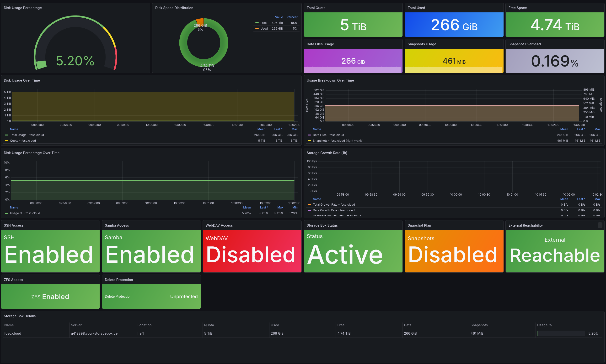Open the Snapshot Plan panel title menu
The image size is (606, 364).
tap(419, 225)
